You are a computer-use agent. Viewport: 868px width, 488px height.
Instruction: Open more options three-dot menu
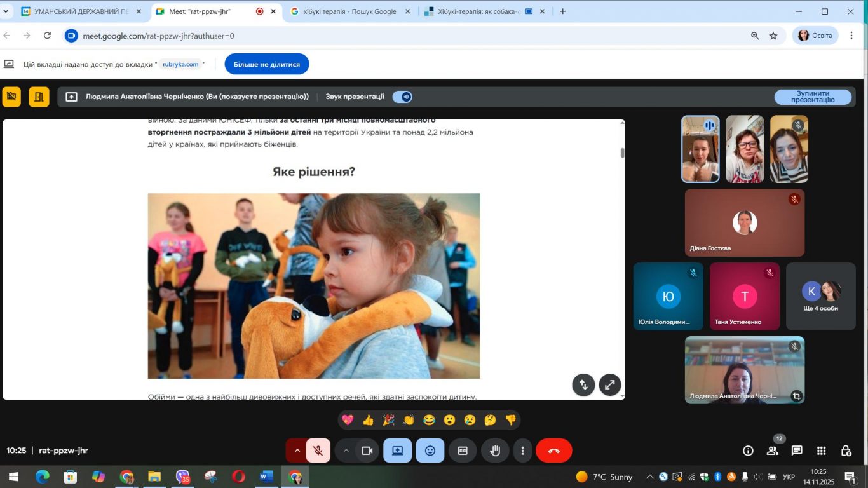[x=522, y=451]
